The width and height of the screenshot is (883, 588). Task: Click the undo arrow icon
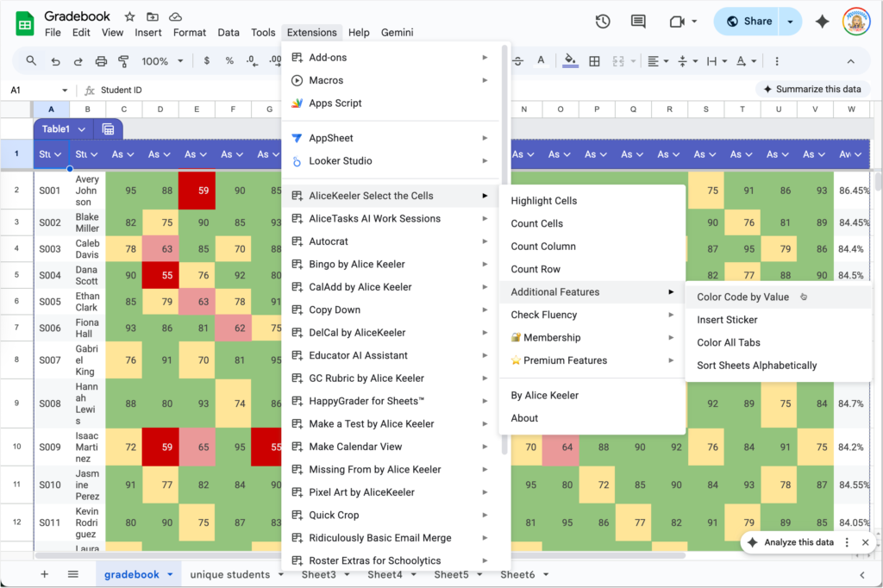pos(55,61)
